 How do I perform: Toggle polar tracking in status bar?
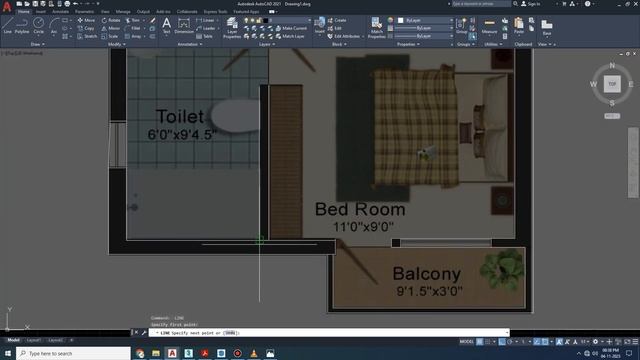510,342
